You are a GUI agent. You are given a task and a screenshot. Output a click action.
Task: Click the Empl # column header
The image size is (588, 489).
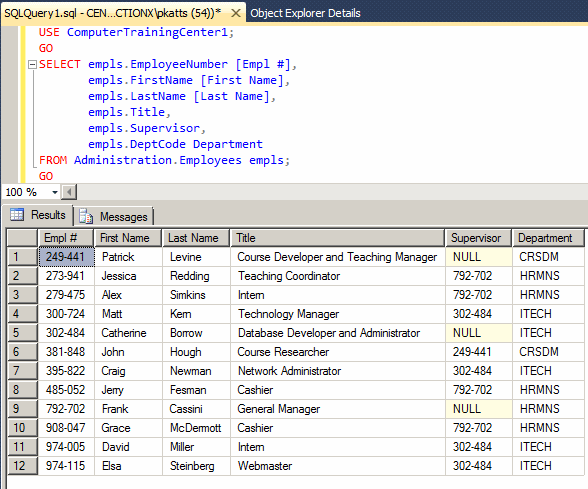(66, 238)
